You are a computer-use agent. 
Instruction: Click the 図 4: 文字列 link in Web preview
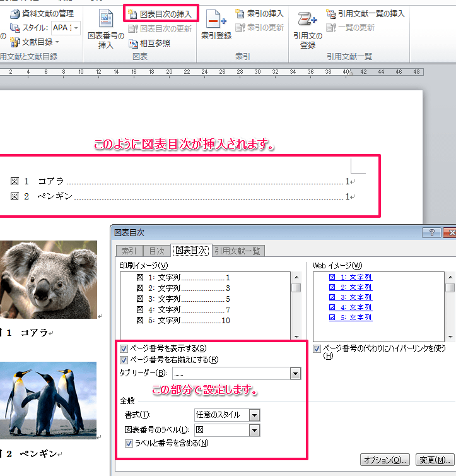coord(351,307)
